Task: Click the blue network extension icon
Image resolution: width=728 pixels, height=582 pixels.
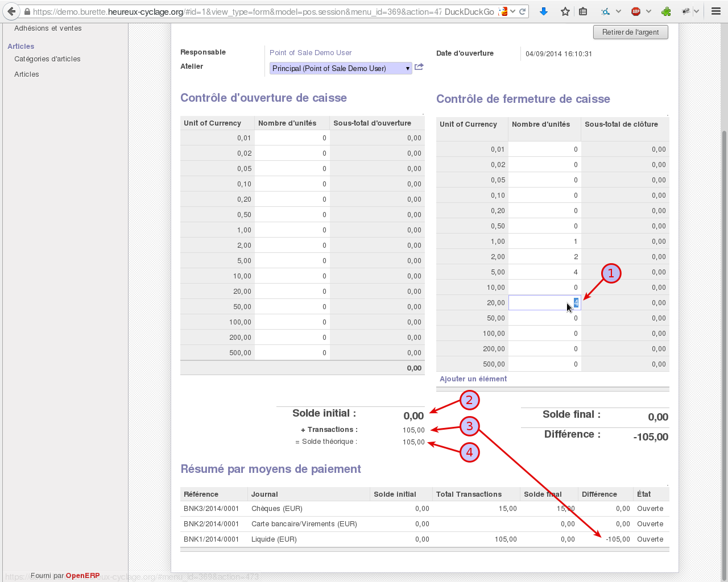Action: click(x=606, y=11)
